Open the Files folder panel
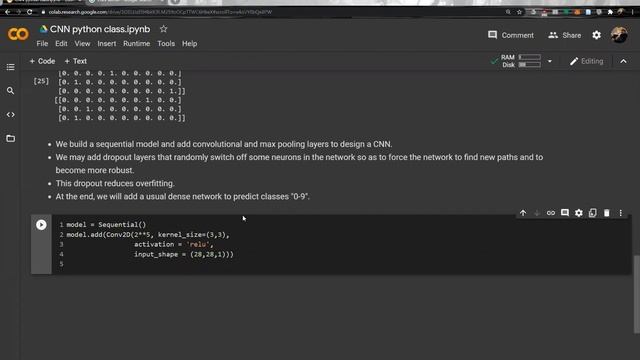640x360 pixels. tap(11, 138)
